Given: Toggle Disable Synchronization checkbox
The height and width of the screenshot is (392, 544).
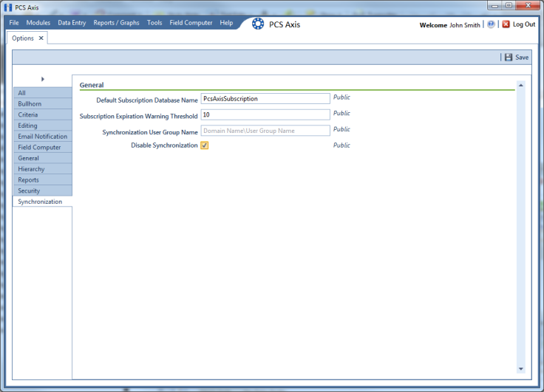Looking at the screenshot, I should [204, 145].
